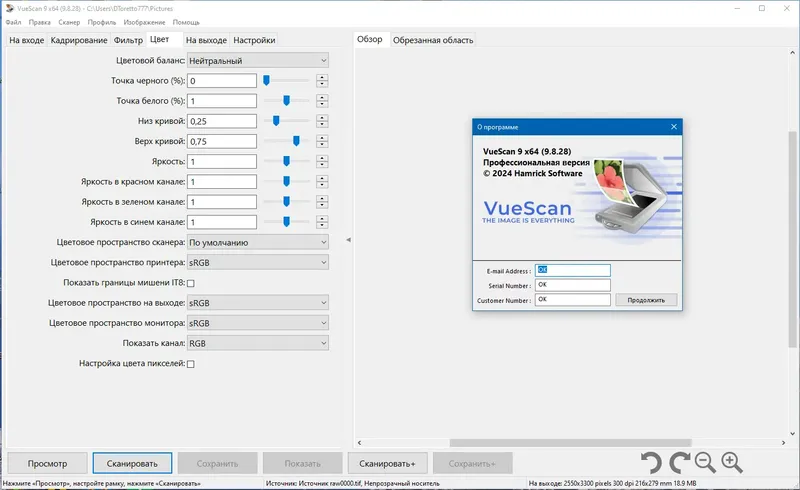Open Цветовое пространство монитора dropdown
The width and height of the screenshot is (800, 490).
(258, 323)
